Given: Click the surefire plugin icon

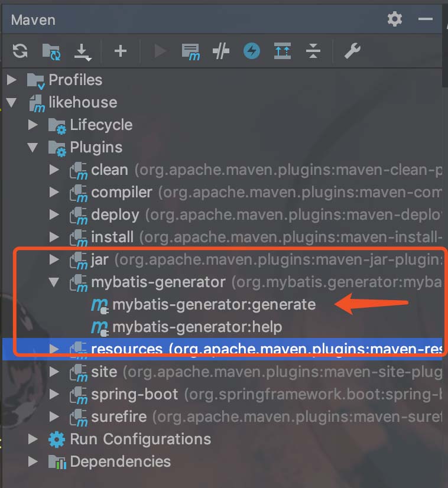Looking at the screenshot, I should tap(79, 417).
